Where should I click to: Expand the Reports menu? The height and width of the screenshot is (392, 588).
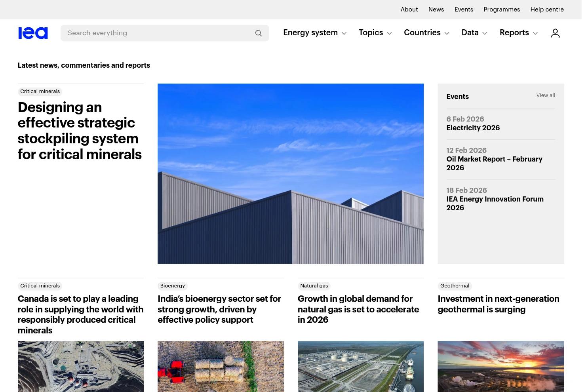[x=519, y=33]
